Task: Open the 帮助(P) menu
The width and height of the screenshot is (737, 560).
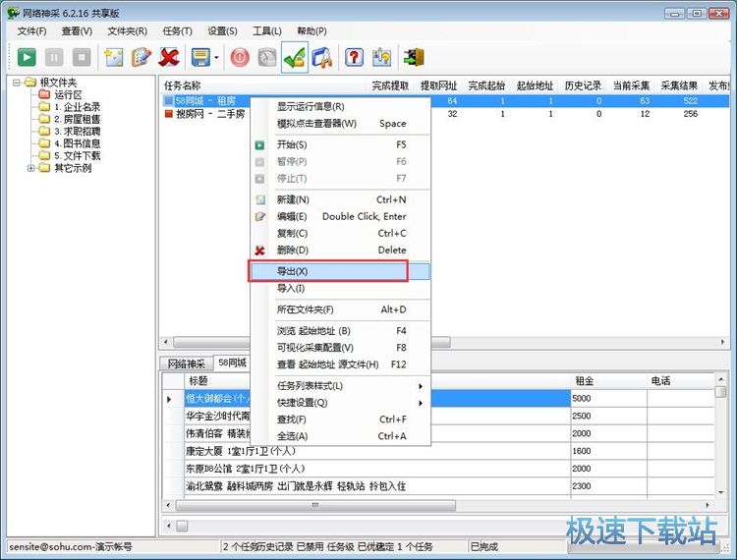Action: pos(312,31)
